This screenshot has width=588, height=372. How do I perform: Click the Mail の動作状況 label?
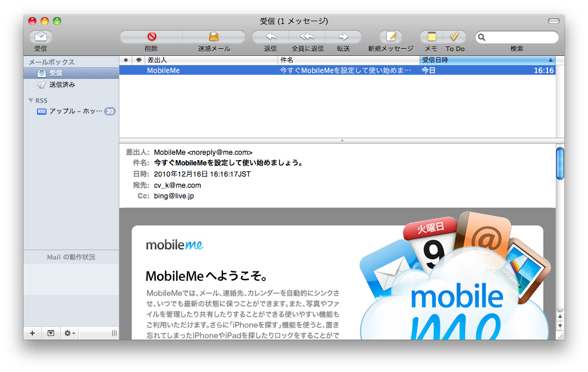pos(71,257)
